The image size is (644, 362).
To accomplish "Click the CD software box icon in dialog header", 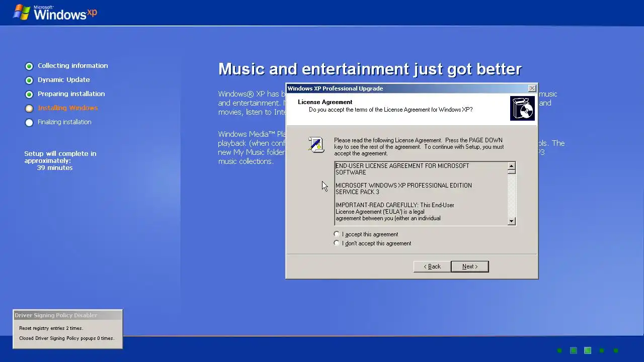I will pos(522,109).
